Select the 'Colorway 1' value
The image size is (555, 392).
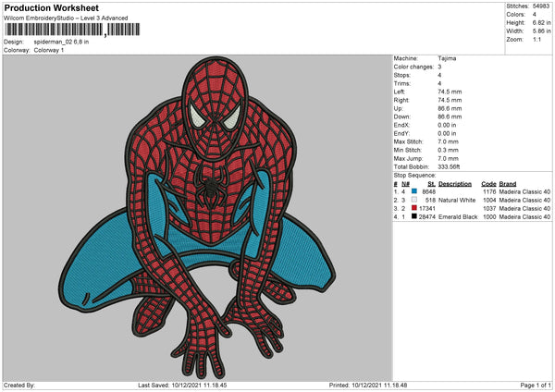click(x=49, y=50)
